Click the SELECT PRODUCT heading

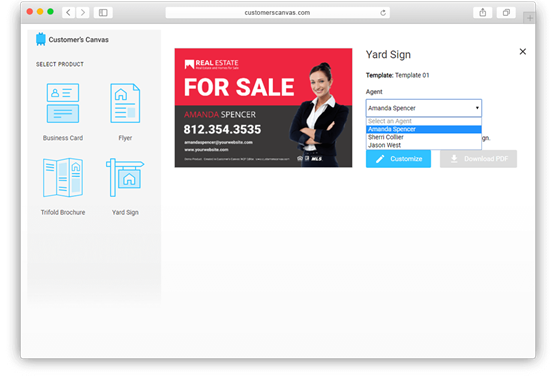coord(60,64)
